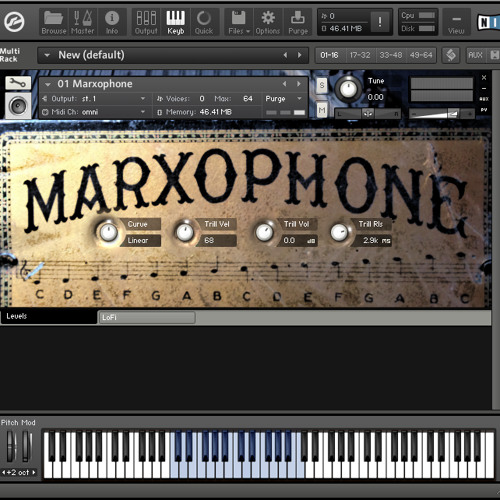
Task: Toggle the KSP multi script editor icon
Action: [x=451, y=55]
